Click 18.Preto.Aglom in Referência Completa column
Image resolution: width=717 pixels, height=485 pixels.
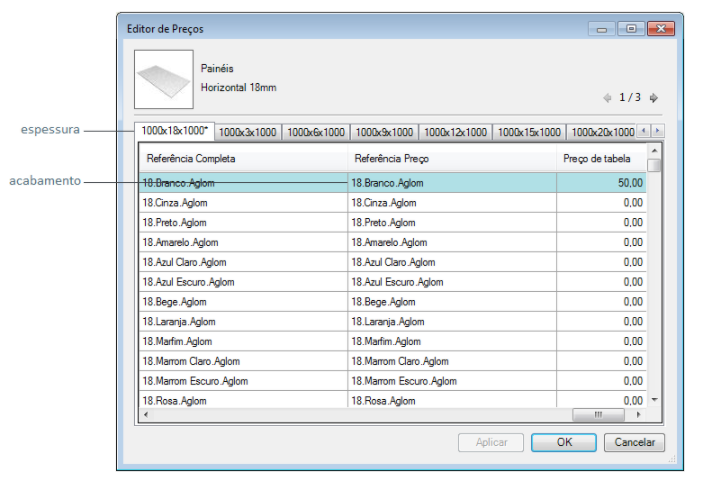243,223
